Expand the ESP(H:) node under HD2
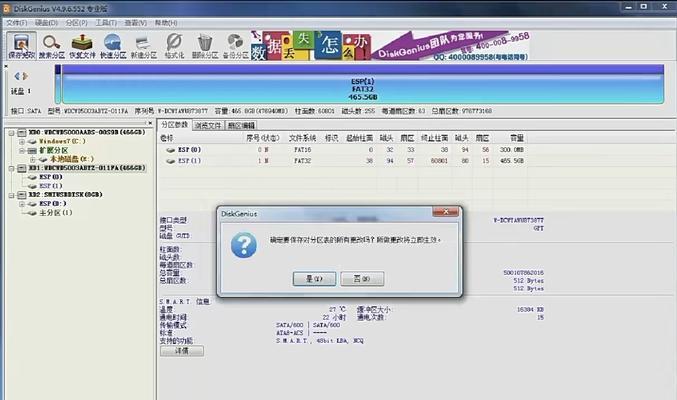 [22, 204]
